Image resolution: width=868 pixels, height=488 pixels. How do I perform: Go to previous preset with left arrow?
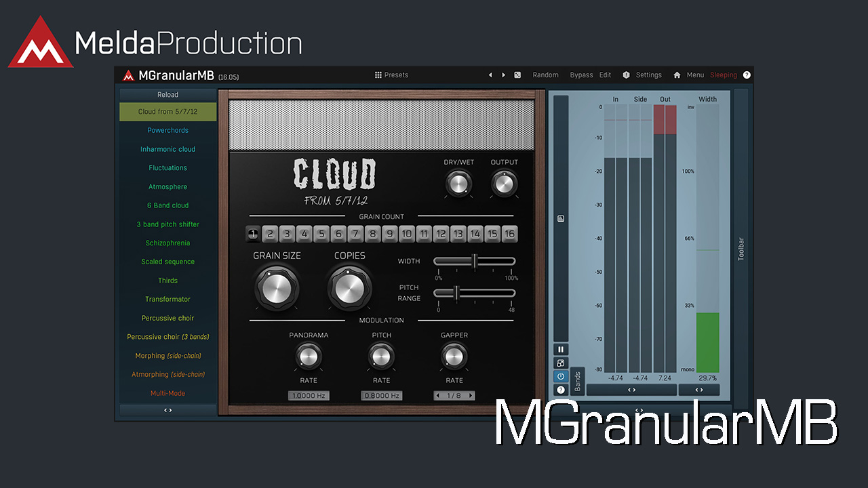coord(490,75)
